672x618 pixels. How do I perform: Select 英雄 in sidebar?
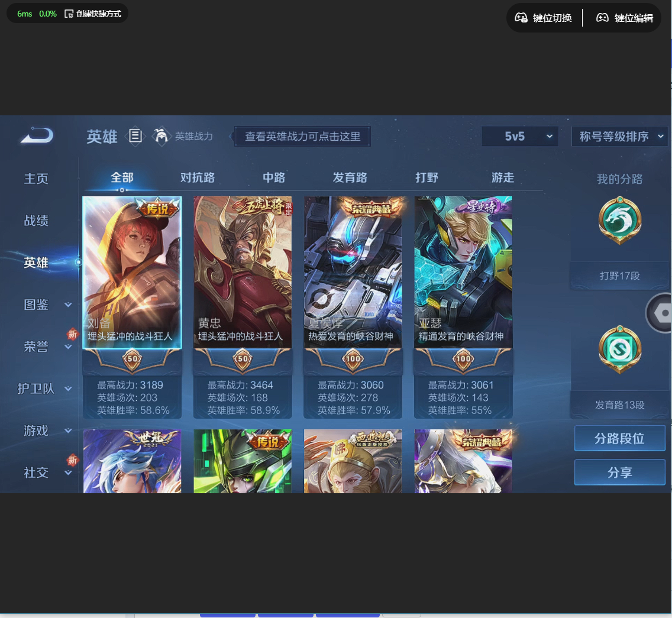tap(36, 263)
